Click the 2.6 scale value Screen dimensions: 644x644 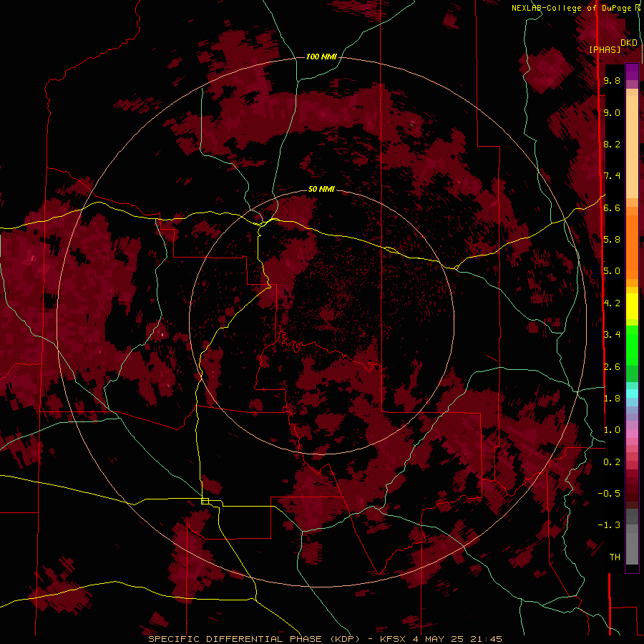coord(612,367)
